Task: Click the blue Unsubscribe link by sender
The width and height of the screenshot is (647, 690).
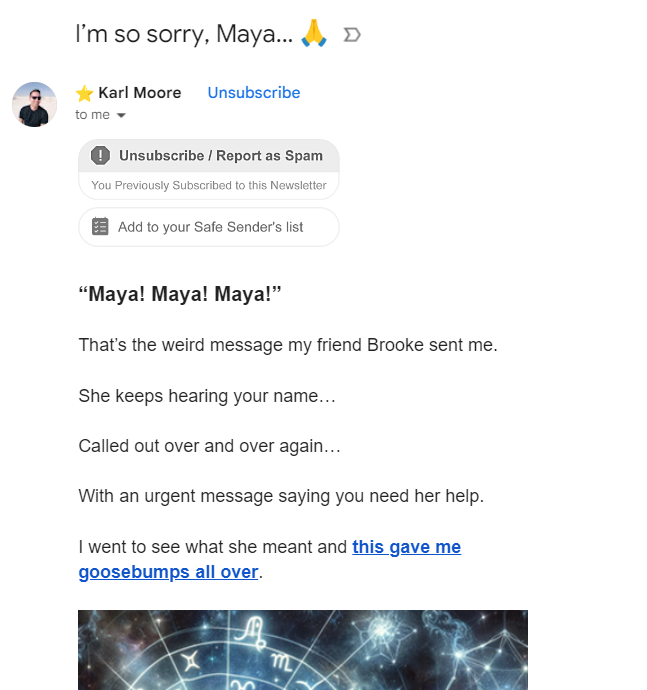Action: [254, 93]
